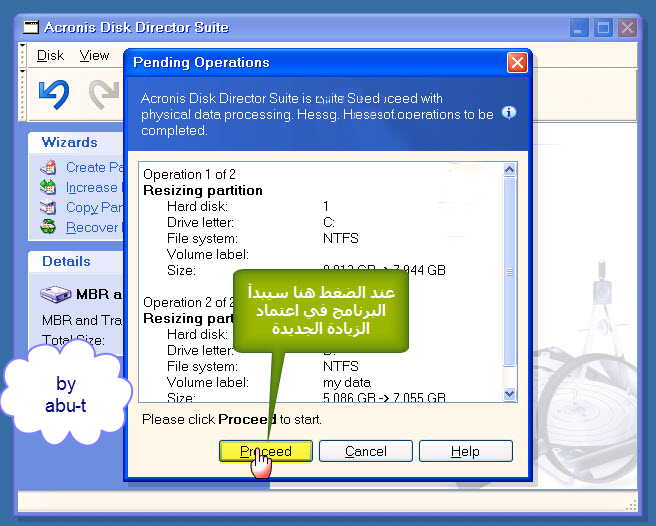Click the Redo arrow in the toolbar
This screenshot has height=526, width=656.
(x=104, y=94)
